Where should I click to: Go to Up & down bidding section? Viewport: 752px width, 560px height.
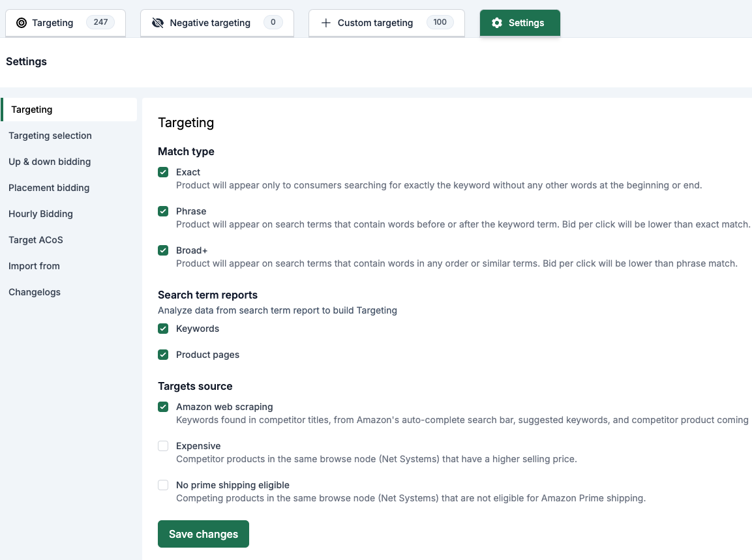click(50, 162)
